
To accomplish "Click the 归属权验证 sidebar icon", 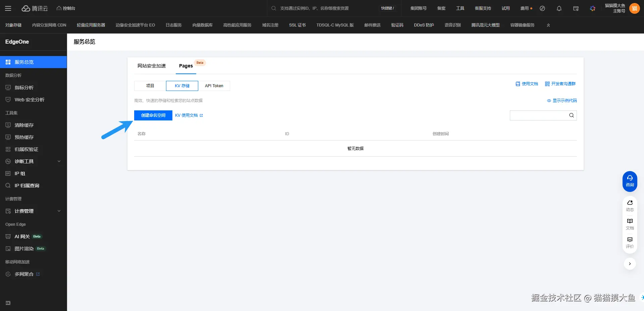I will (x=8, y=149).
